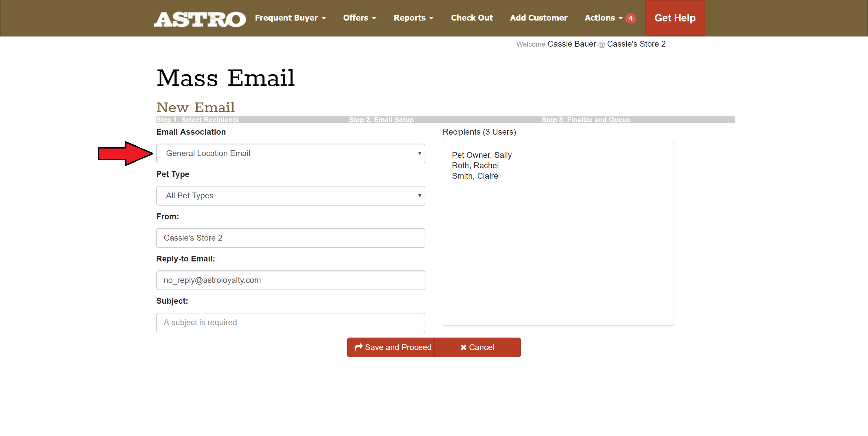The width and height of the screenshot is (868, 436).
Task: Click the X icon on Cancel button
Action: (463, 347)
